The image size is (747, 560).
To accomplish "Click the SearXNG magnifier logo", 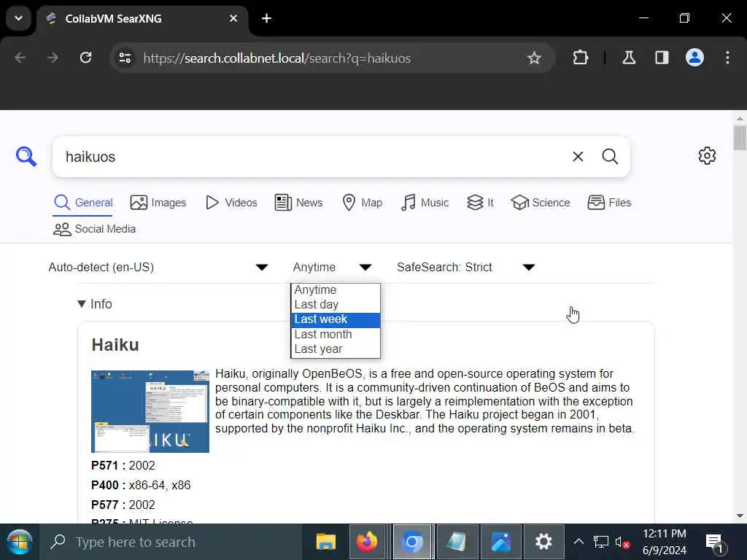I will pos(26,157).
